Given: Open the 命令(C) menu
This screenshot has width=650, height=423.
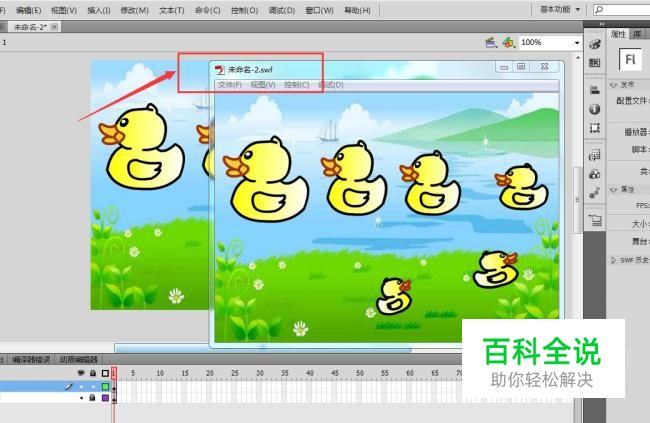Looking at the screenshot, I should click(208, 10).
